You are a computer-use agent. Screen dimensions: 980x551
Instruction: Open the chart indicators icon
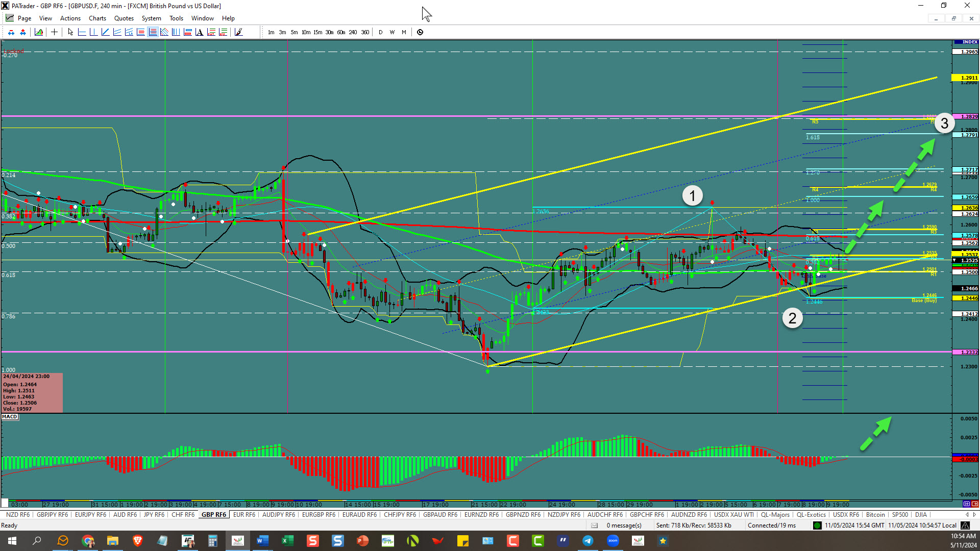[38, 32]
